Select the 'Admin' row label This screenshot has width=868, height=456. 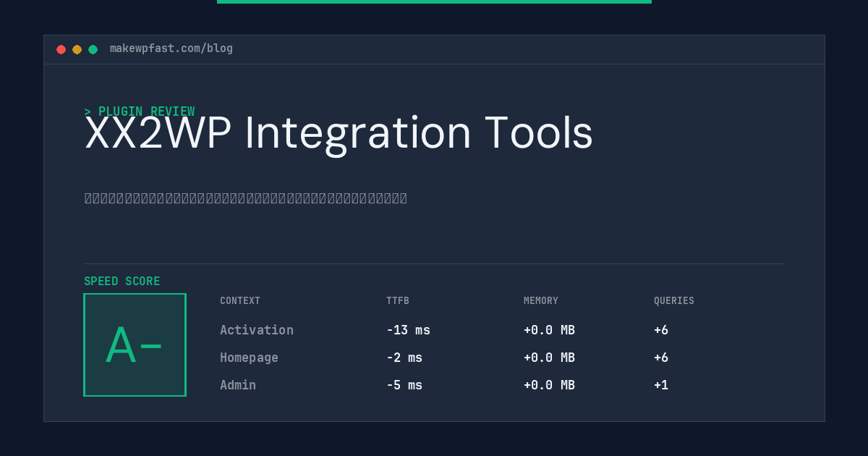point(238,385)
